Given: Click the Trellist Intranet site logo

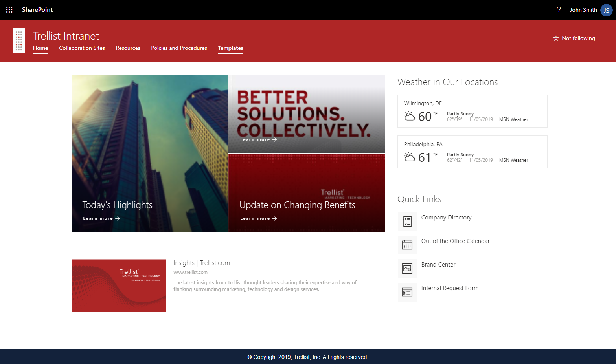Looking at the screenshot, I should tap(19, 41).
